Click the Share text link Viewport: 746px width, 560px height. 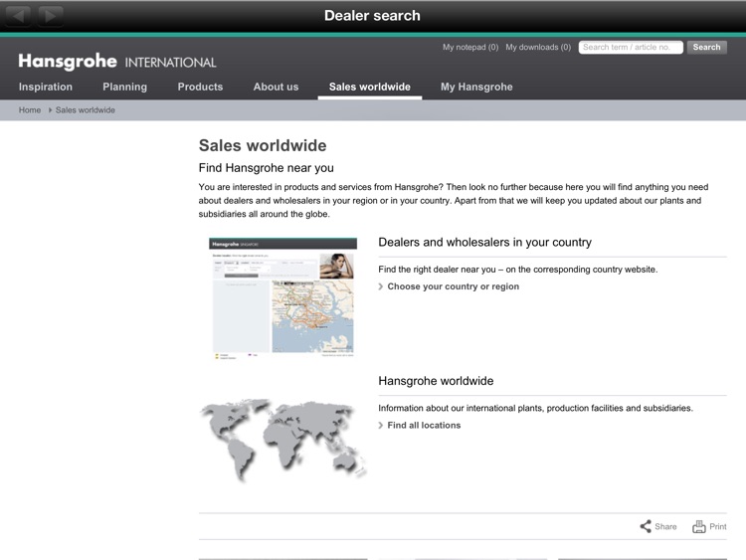[x=665, y=527]
